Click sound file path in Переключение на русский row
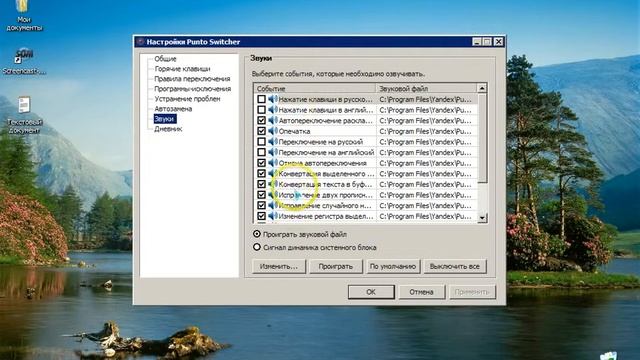Image resolution: width=640 pixels, height=360 pixels. 425,142
